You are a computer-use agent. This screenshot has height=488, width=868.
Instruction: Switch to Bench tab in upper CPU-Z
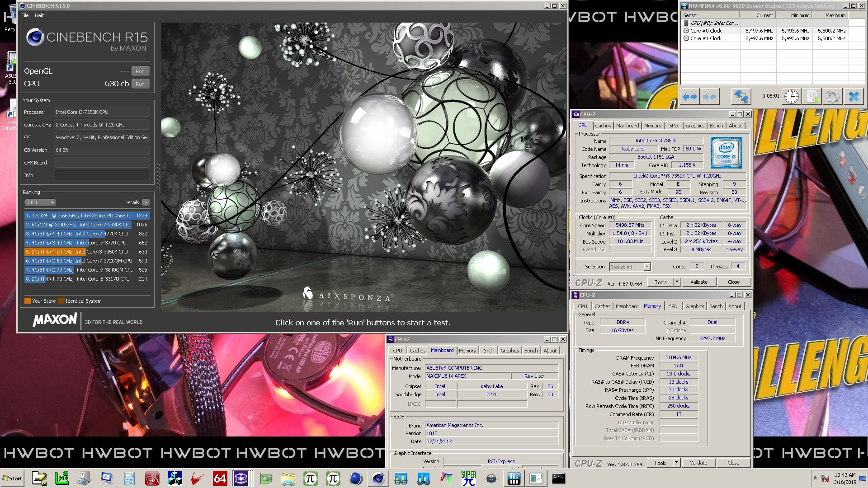716,126
